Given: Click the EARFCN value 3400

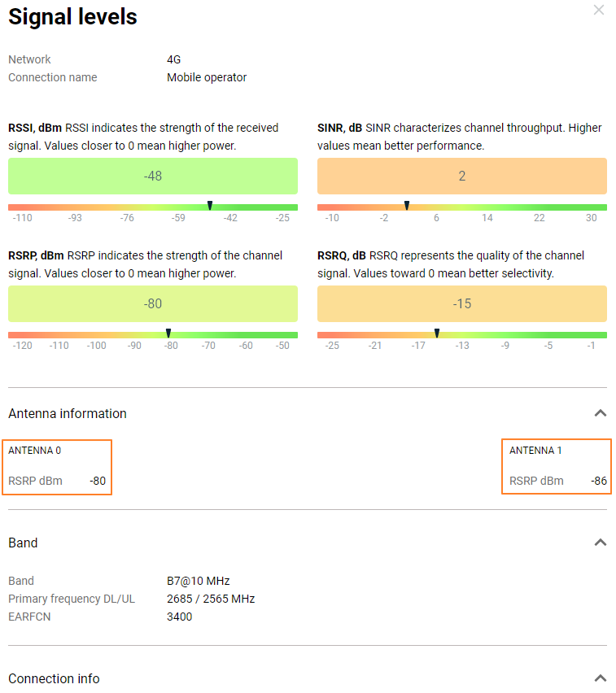Looking at the screenshot, I should (180, 617).
